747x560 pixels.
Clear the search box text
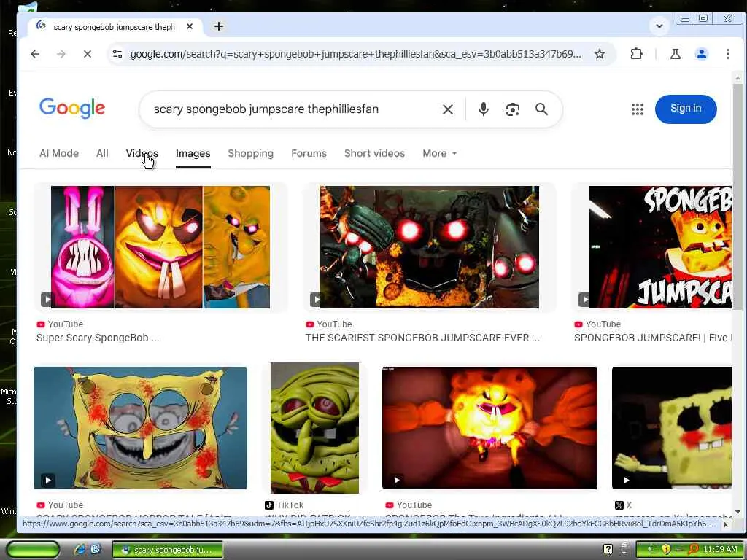coord(448,109)
